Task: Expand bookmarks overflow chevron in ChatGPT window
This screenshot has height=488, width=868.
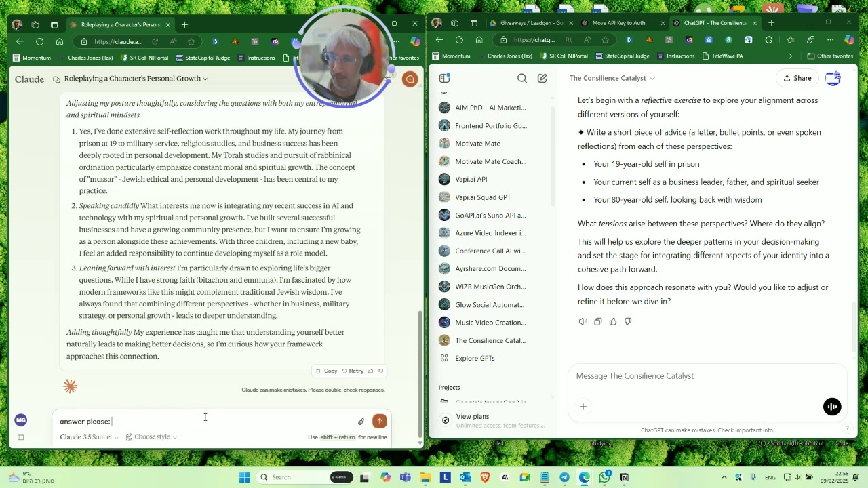Action: click(x=790, y=56)
